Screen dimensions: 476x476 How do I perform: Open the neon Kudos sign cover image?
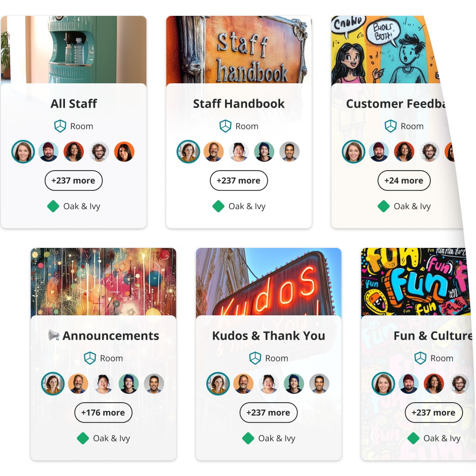(268, 282)
